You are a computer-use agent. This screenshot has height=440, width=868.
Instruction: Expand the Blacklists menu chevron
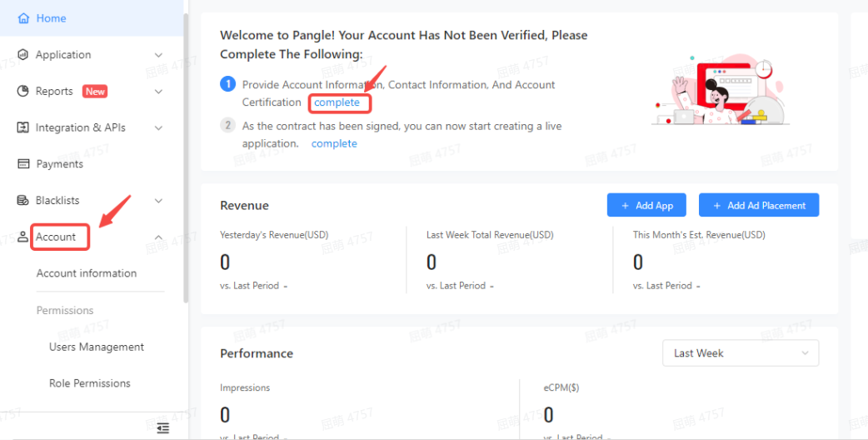(x=158, y=200)
